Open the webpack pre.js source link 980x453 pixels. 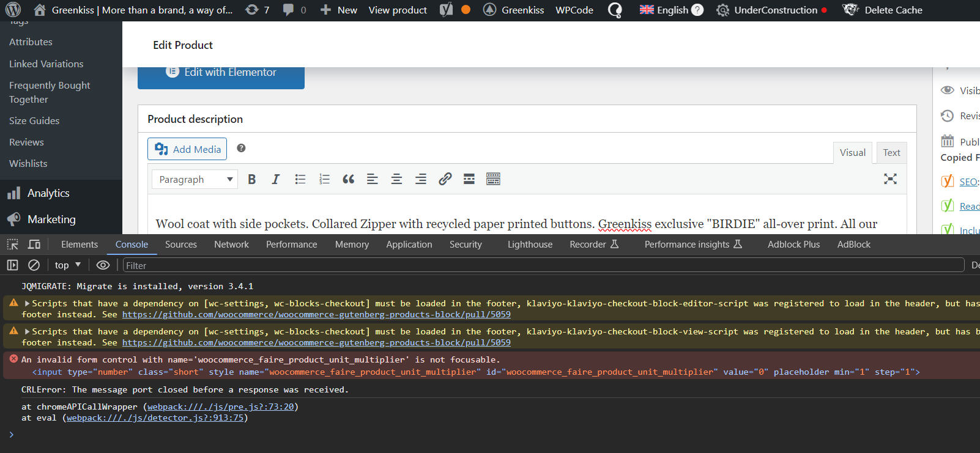pos(220,407)
